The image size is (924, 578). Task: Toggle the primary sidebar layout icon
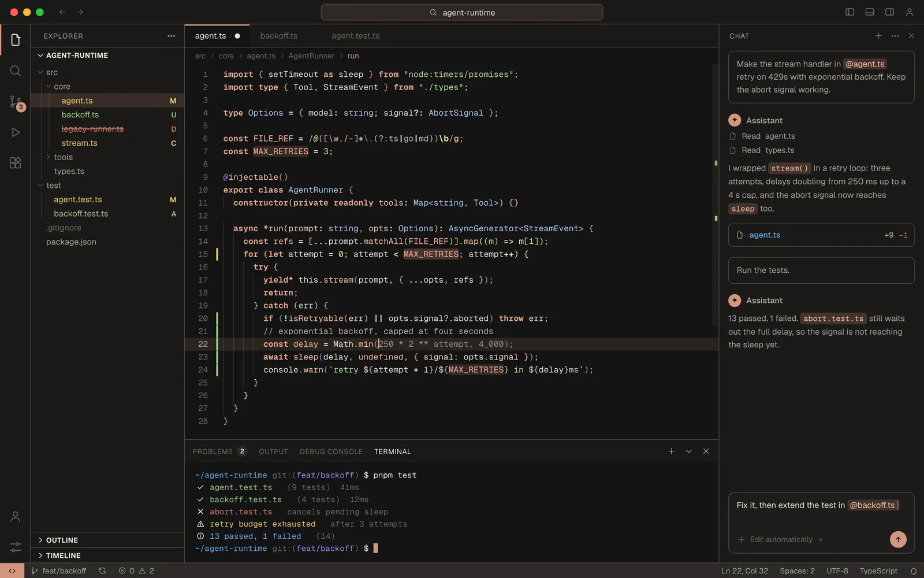850,12
